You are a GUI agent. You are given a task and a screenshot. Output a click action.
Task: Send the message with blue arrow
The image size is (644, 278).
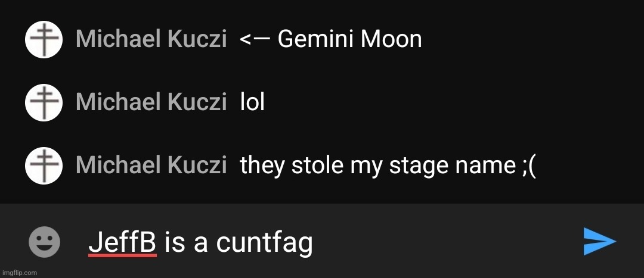tap(599, 242)
